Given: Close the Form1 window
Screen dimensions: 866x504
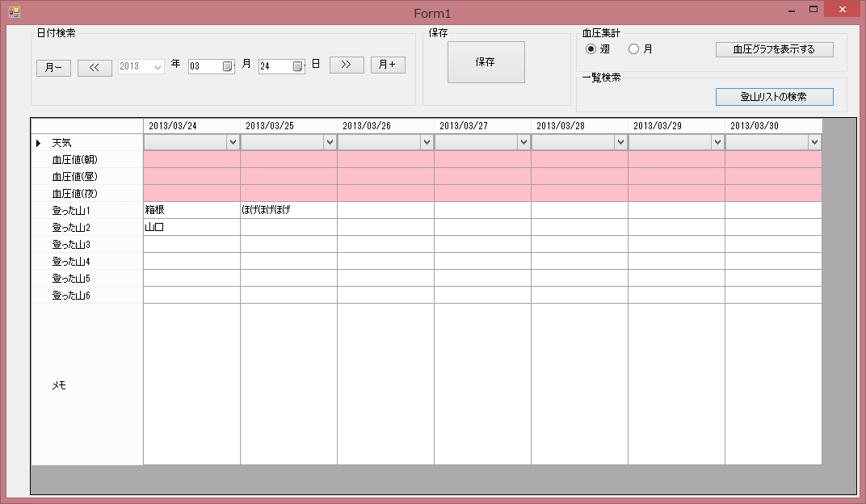Looking at the screenshot, I should tap(843, 10).
